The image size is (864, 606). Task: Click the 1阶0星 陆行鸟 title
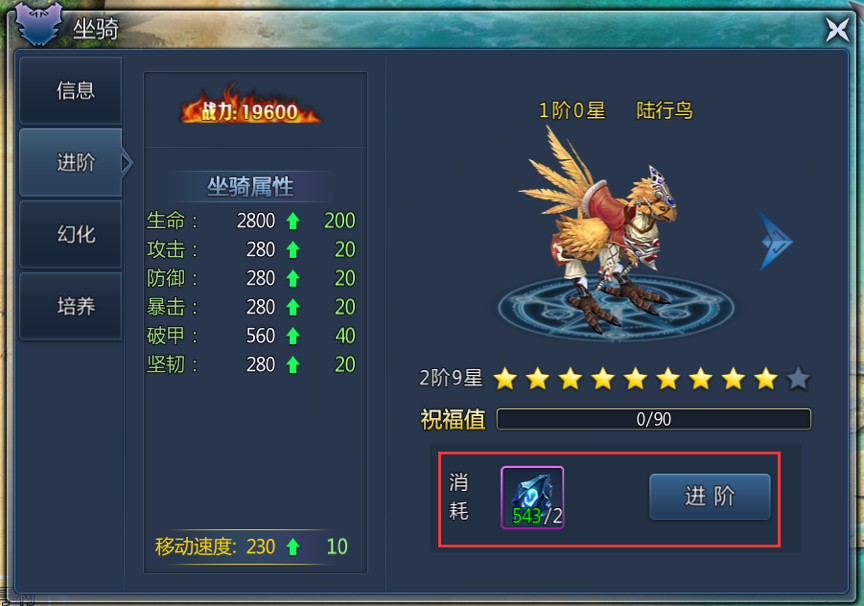point(615,111)
